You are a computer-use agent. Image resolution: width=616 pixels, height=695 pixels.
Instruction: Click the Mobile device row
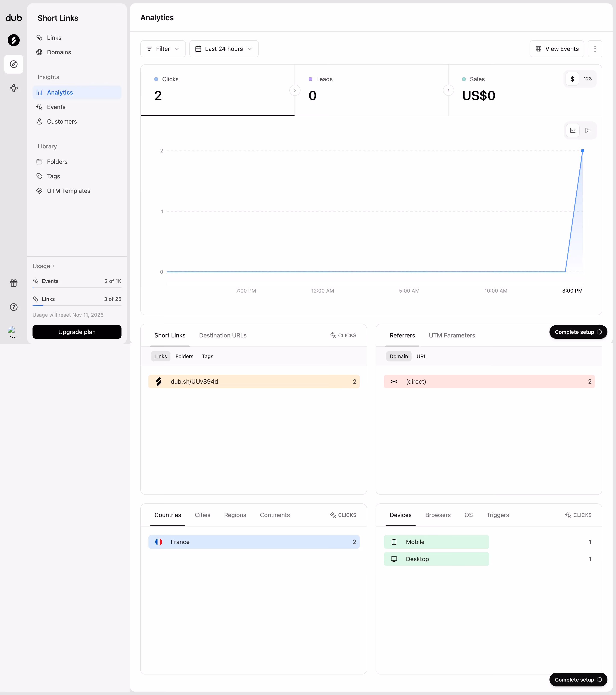tap(489, 542)
